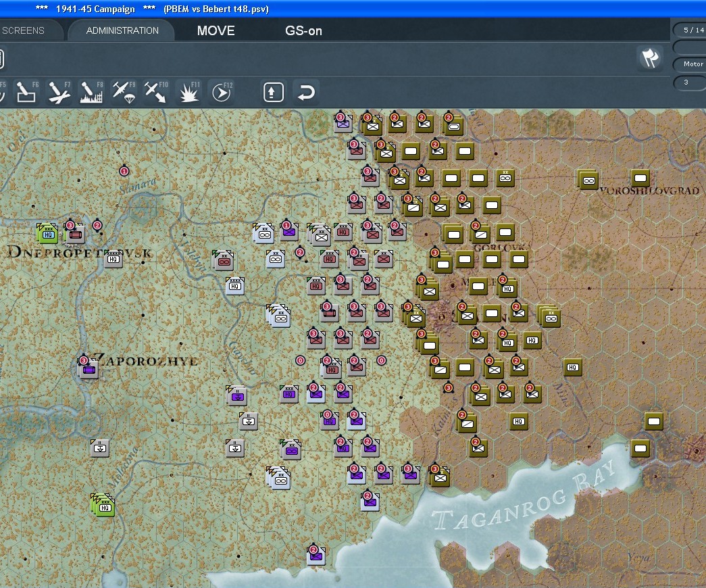Toggle F11 battle sites display
Screen dimensions: 706x588
tap(188, 92)
